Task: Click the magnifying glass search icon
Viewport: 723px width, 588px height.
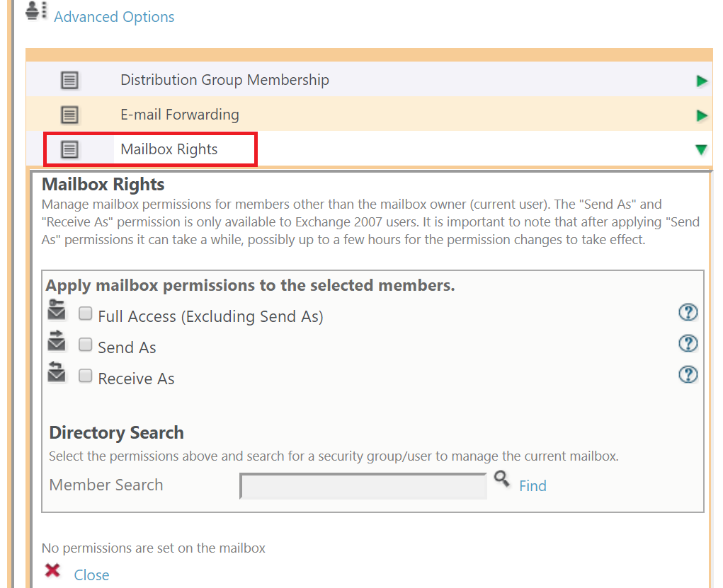Action: click(501, 479)
